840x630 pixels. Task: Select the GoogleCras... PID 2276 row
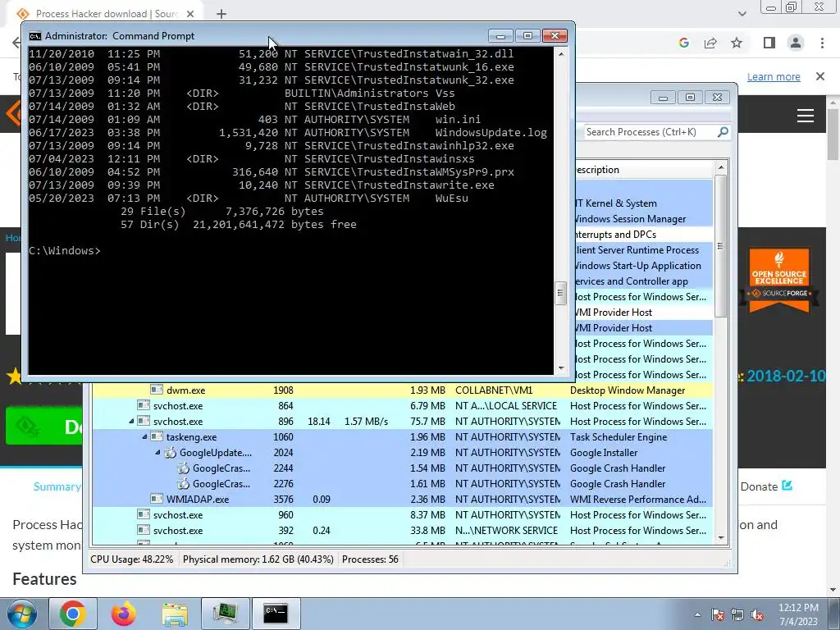click(x=402, y=484)
